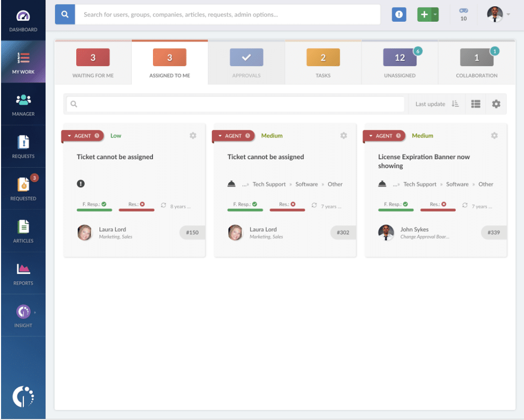Open view settings with the gear icon

point(495,104)
